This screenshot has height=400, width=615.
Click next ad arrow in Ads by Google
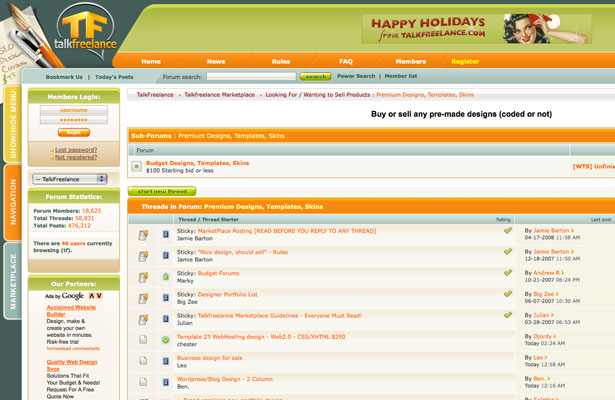tap(99, 296)
